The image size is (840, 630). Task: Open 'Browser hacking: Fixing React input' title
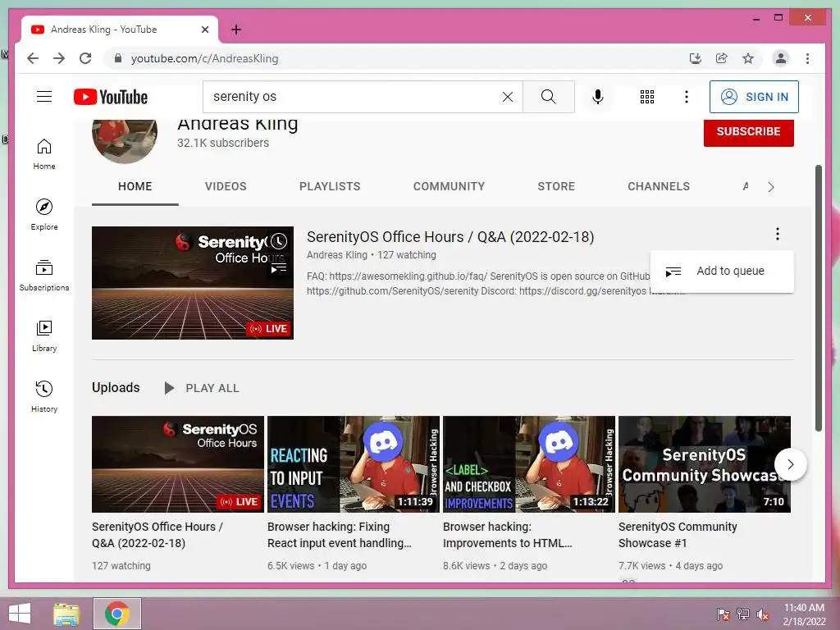click(339, 535)
